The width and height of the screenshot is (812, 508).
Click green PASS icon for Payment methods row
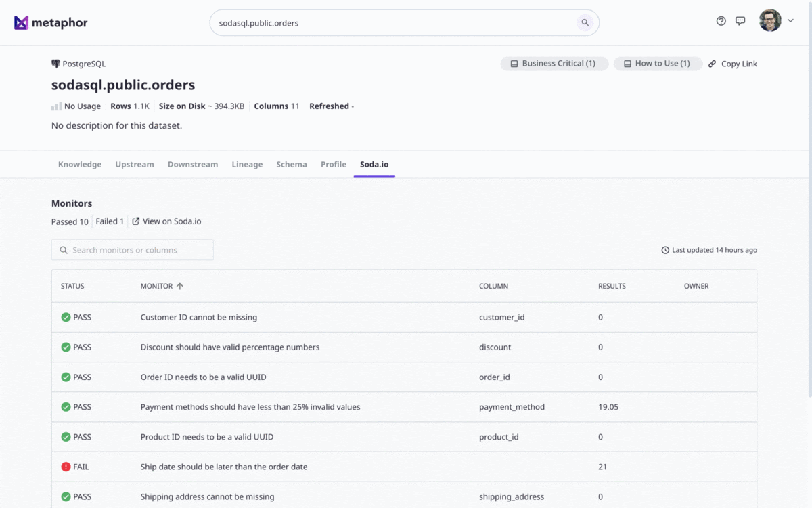click(x=66, y=407)
